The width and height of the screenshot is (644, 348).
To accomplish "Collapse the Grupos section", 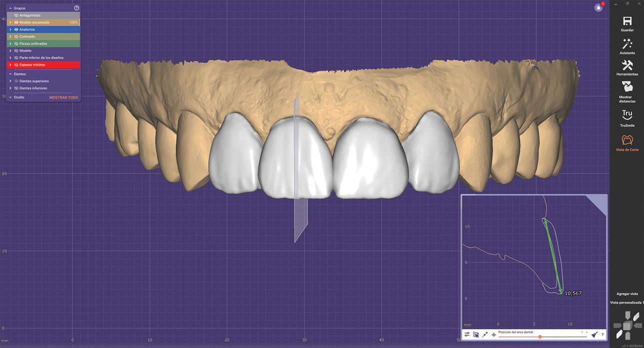I will (10, 8).
